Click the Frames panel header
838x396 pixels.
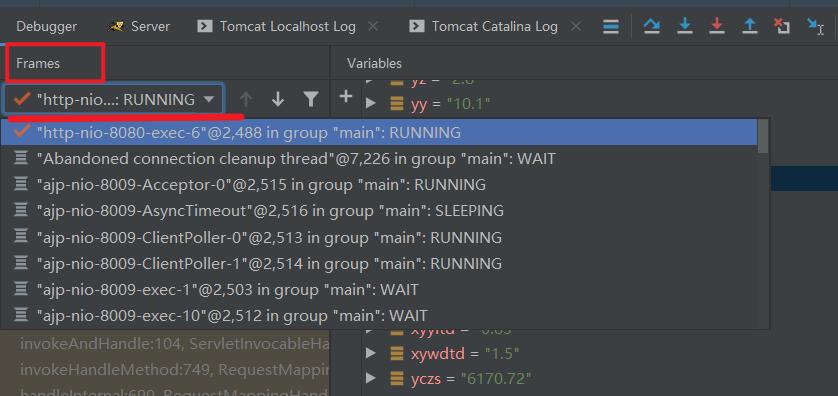tap(38, 63)
